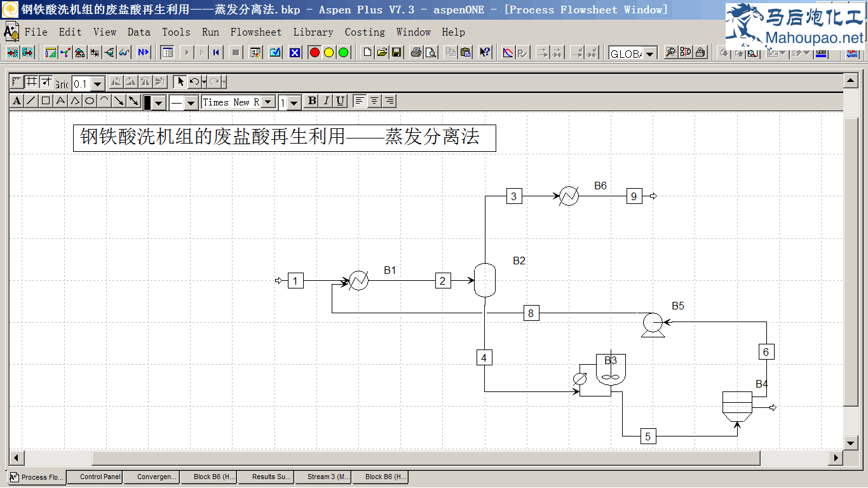Viewport: 868px width, 488px height.
Task: Select the double-headed arrow drawing tool
Action: tap(133, 101)
